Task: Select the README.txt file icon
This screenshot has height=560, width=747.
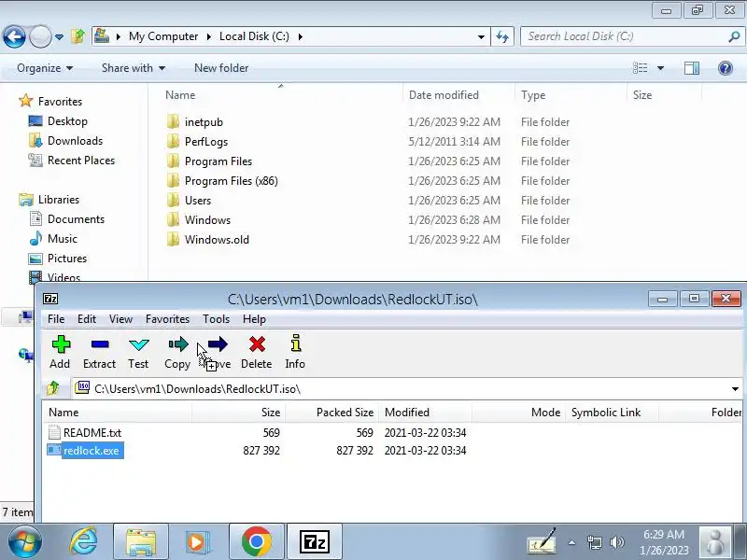Action: 55,432
